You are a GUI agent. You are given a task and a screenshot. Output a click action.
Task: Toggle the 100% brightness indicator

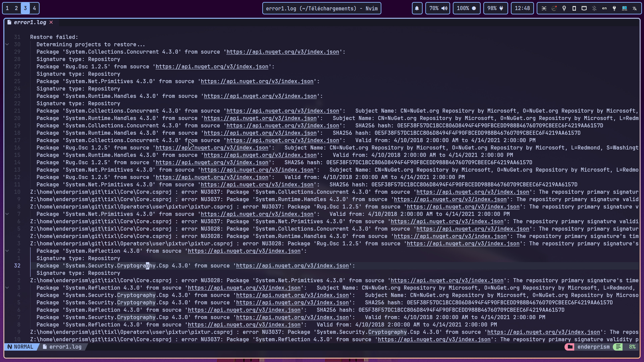(466, 8)
